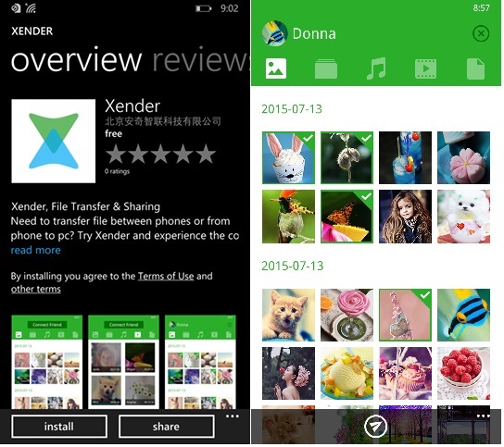Select the woman with flower hair photo
Image resolution: width=504 pixels, height=447 pixels.
[x=288, y=373]
